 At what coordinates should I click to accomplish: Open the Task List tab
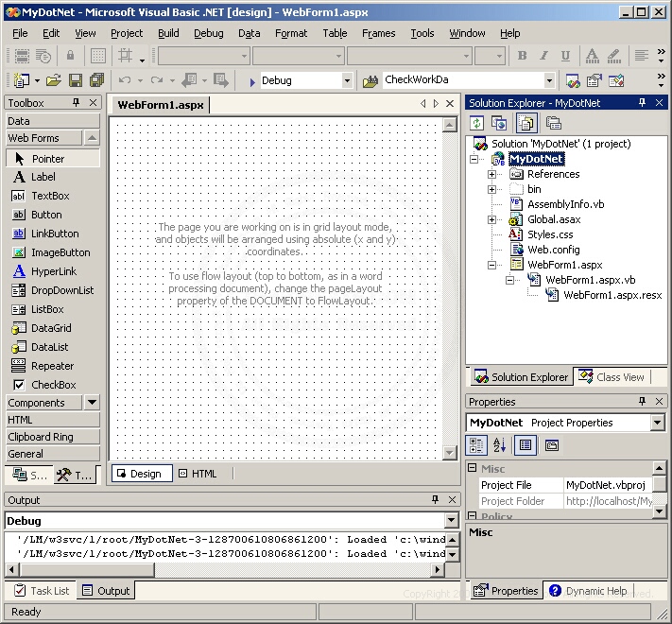42,591
